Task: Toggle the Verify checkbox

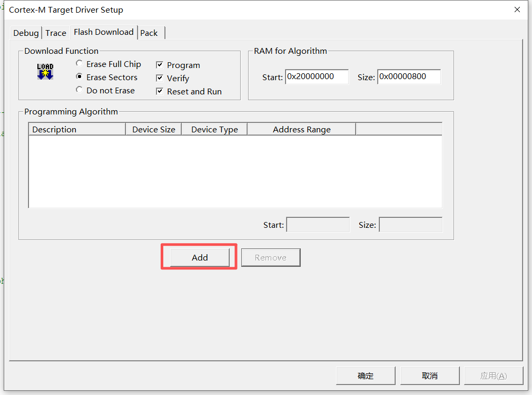Action: click(x=159, y=78)
